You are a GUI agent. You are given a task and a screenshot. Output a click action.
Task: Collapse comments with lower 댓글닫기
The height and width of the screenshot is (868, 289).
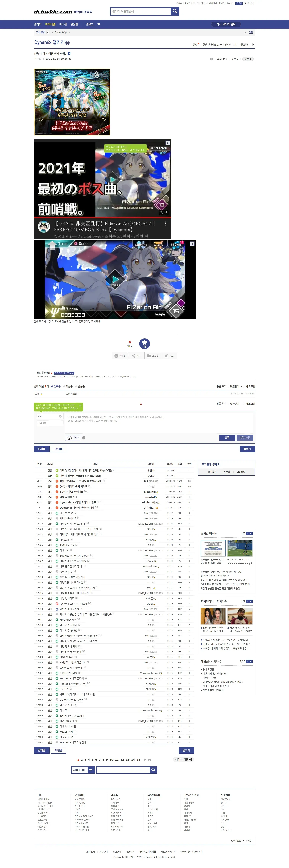[x=236, y=403]
